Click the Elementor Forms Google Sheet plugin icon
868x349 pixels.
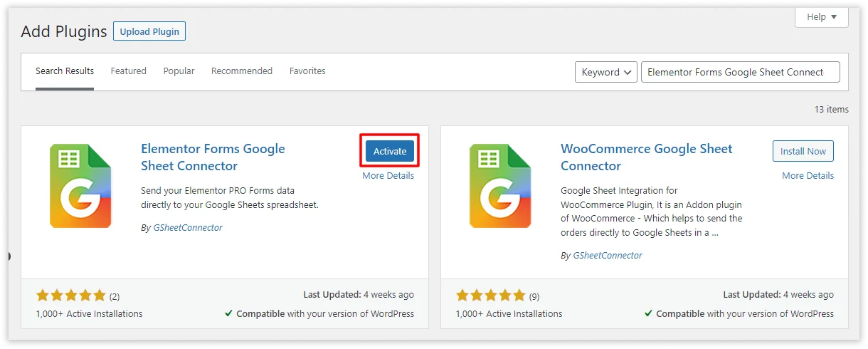pyautogui.click(x=81, y=186)
